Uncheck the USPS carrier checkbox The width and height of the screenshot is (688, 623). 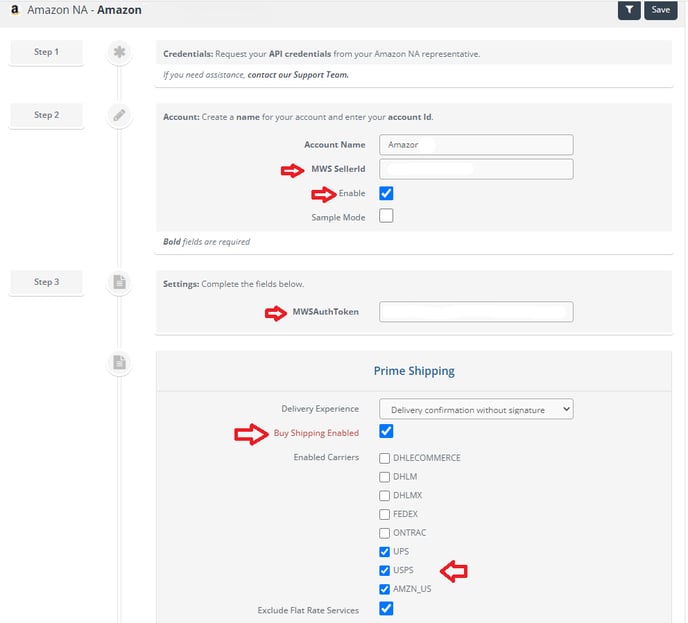click(384, 570)
